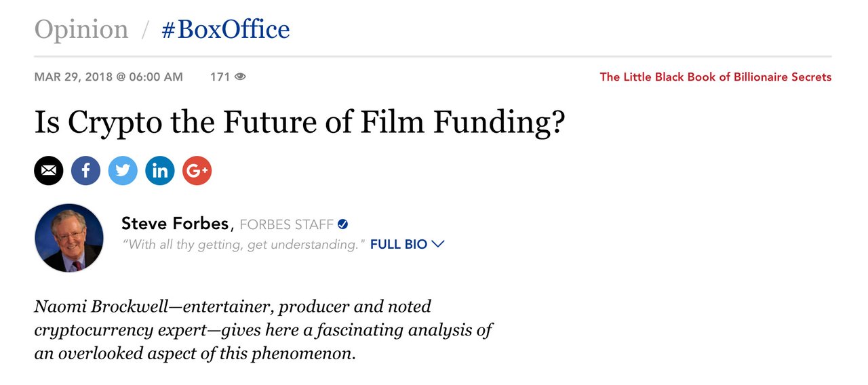The width and height of the screenshot is (868, 385).
Task: Click the FORBES STAFF label
Action: pos(286,224)
